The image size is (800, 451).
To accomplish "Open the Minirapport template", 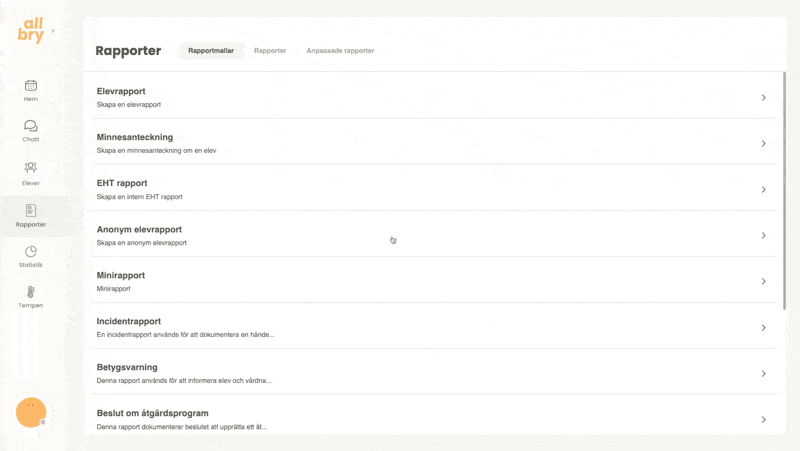I will (121, 276).
